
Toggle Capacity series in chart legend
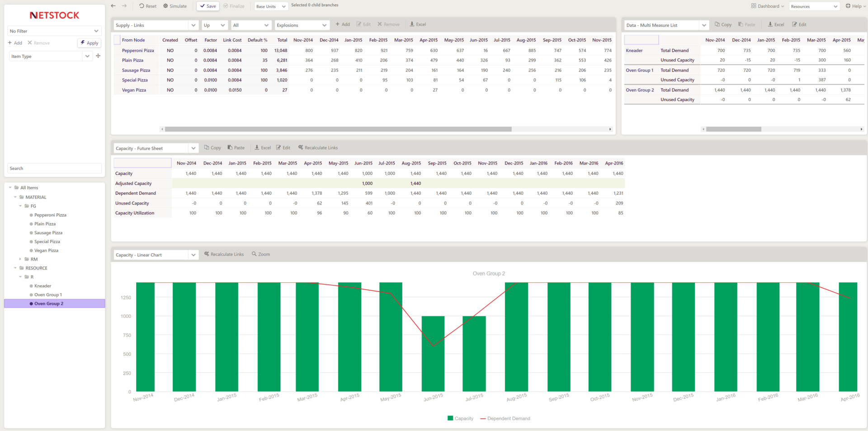pos(450,418)
